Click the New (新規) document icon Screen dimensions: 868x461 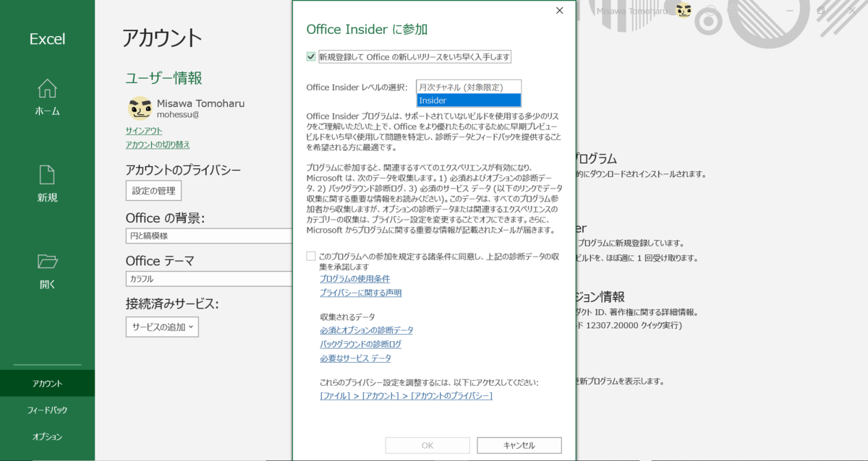point(47,175)
